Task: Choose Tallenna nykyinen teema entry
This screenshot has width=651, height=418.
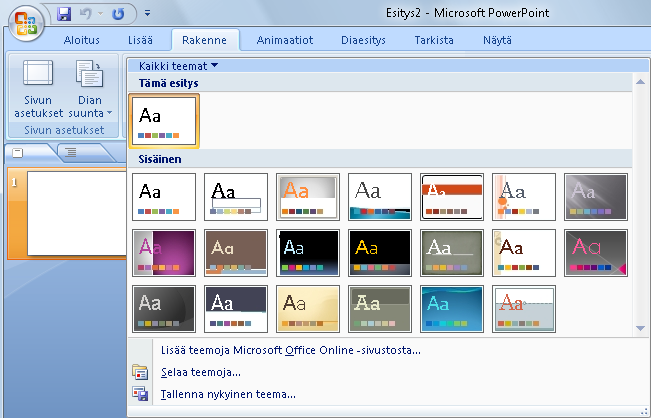Action: click(228, 394)
